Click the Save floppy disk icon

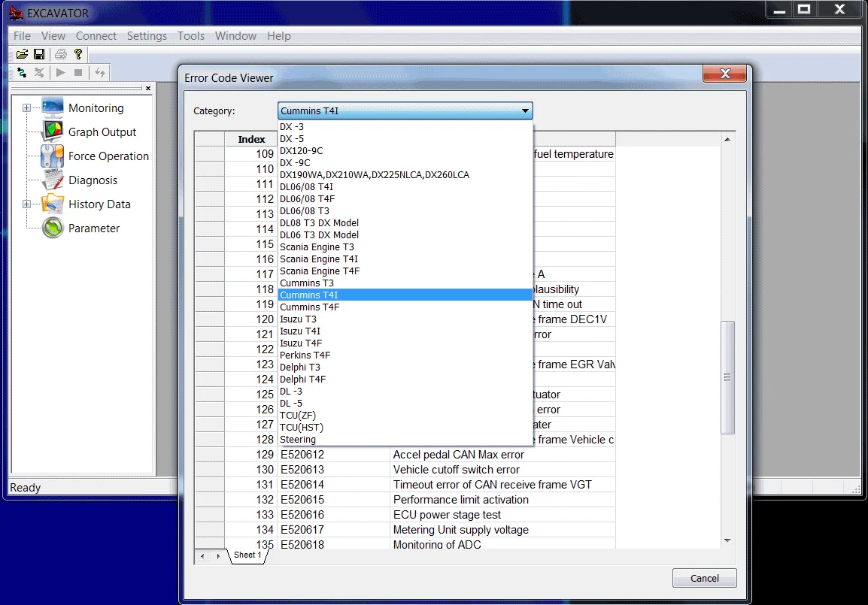39,54
